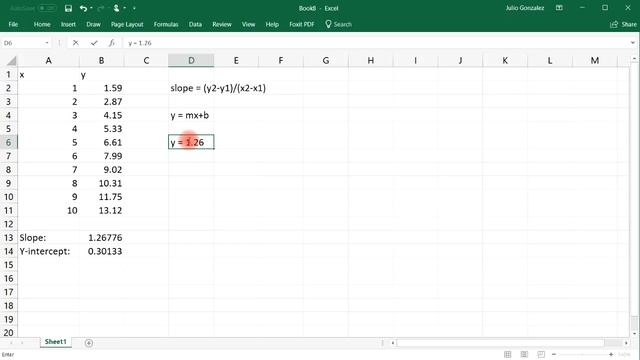
Task: Select column D header
Action: [191, 61]
